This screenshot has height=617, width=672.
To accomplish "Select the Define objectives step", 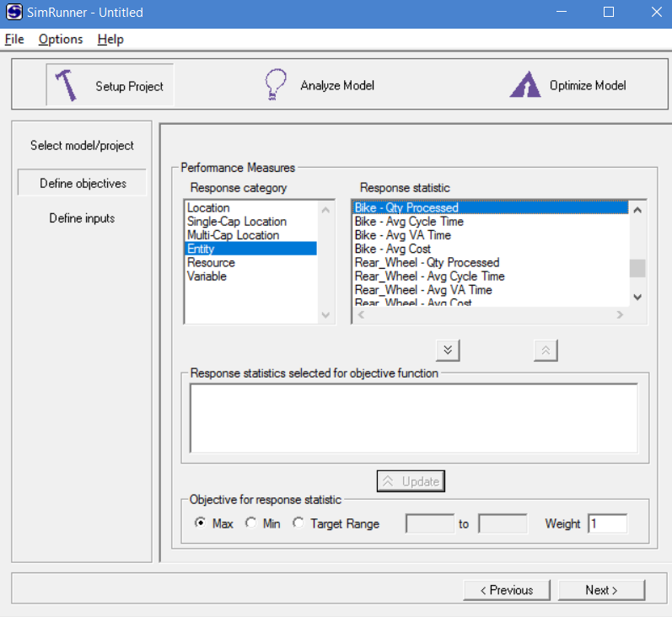I will click(83, 183).
